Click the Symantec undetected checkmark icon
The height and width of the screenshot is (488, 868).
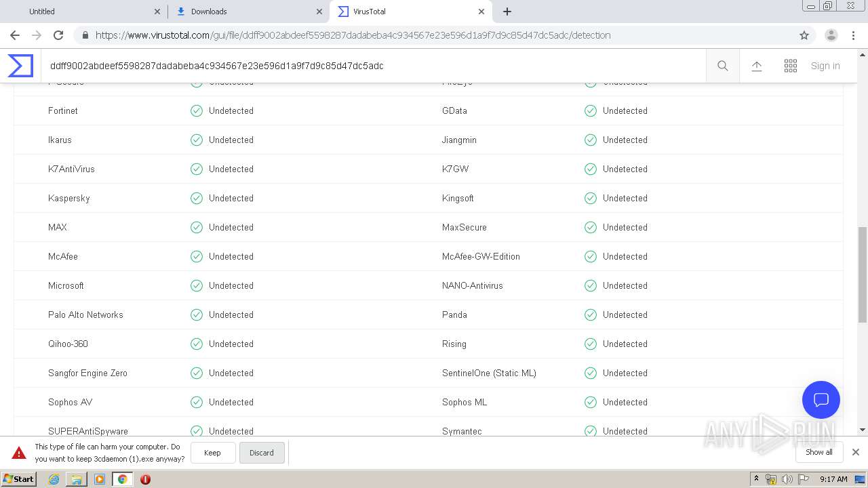(591, 431)
